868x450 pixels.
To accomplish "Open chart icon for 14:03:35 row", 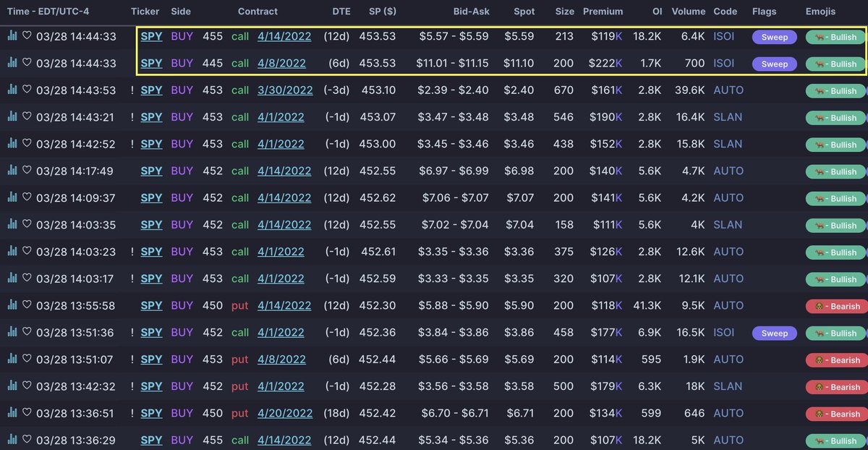I will [x=12, y=224].
